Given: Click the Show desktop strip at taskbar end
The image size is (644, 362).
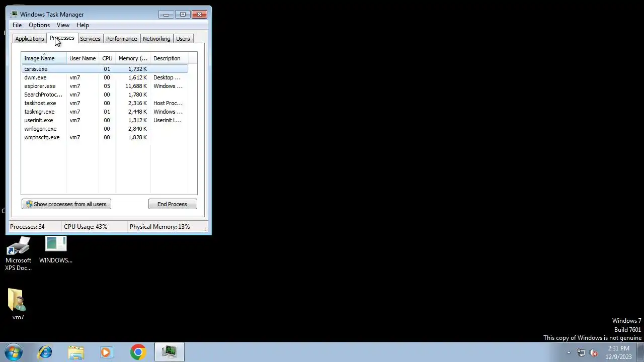Looking at the screenshot, I should pos(640,352).
